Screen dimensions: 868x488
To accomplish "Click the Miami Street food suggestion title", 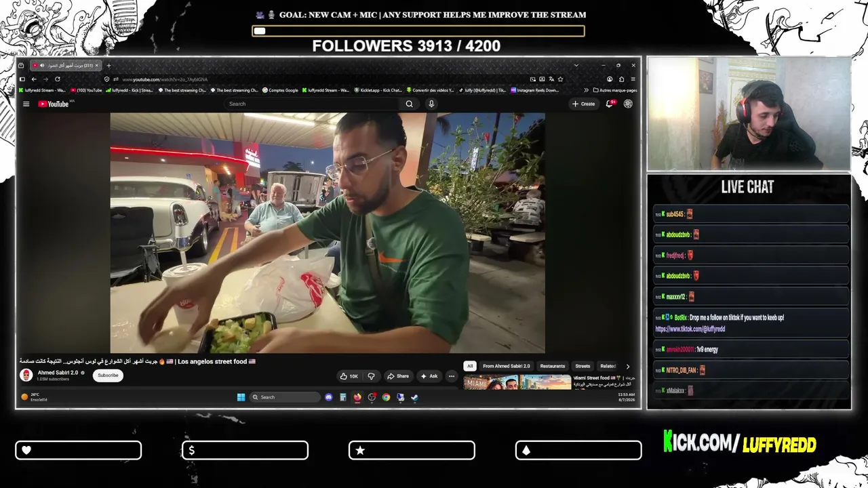I will click(604, 381).
